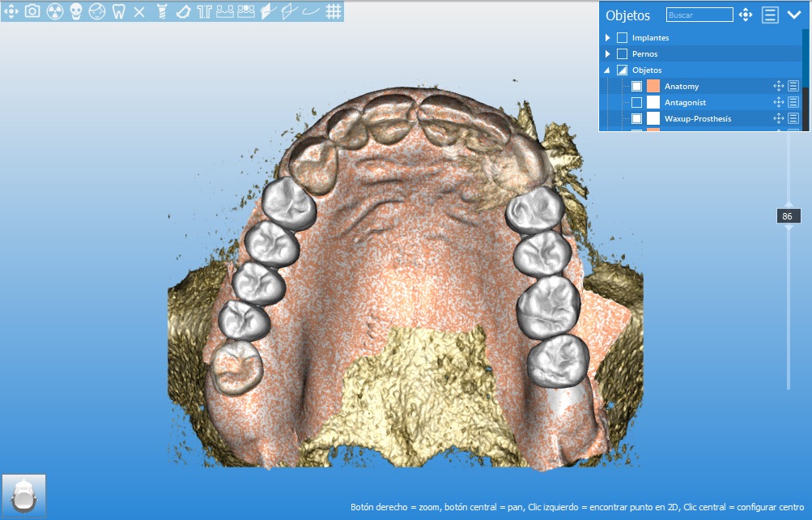Toggle the radiation X-ray view icon

click(54, 11)
